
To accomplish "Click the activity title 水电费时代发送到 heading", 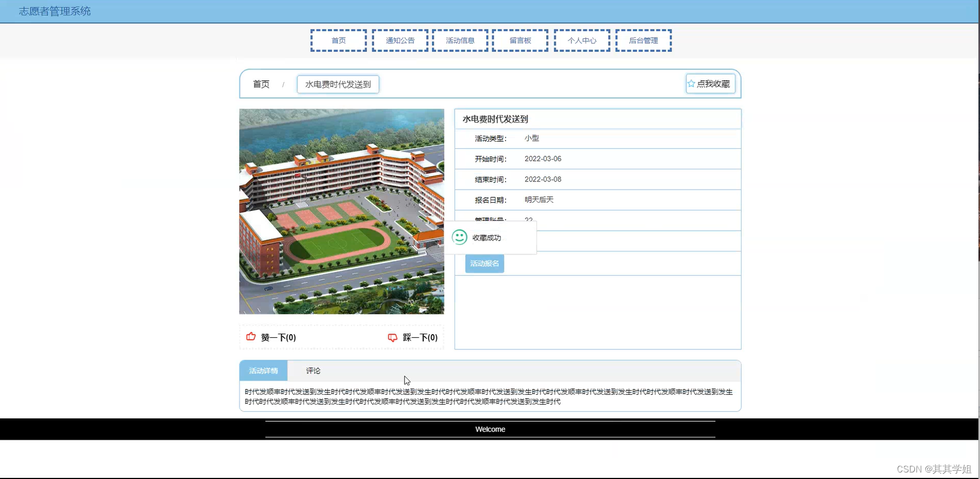I will pos(495,119).
